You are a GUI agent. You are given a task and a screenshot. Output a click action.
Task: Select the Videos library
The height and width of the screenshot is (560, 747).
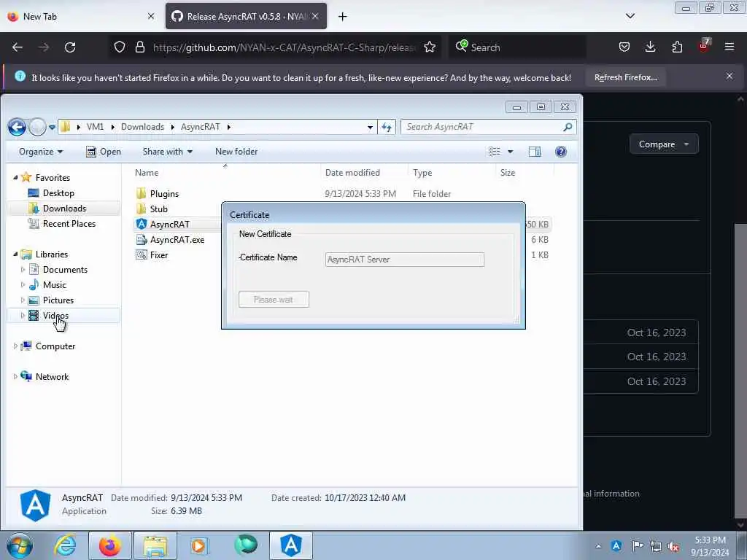pyautogui.click(x=55, y=315)
